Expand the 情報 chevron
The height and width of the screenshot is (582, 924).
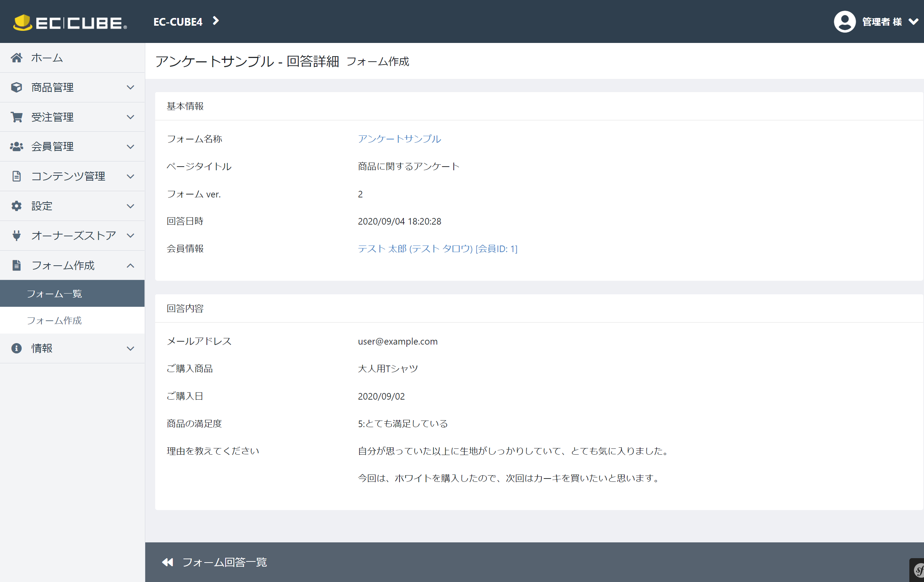[131, 349]
